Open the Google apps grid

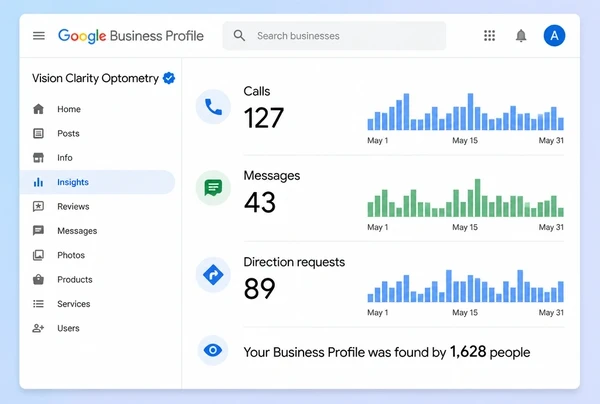(x=489, y=36)
